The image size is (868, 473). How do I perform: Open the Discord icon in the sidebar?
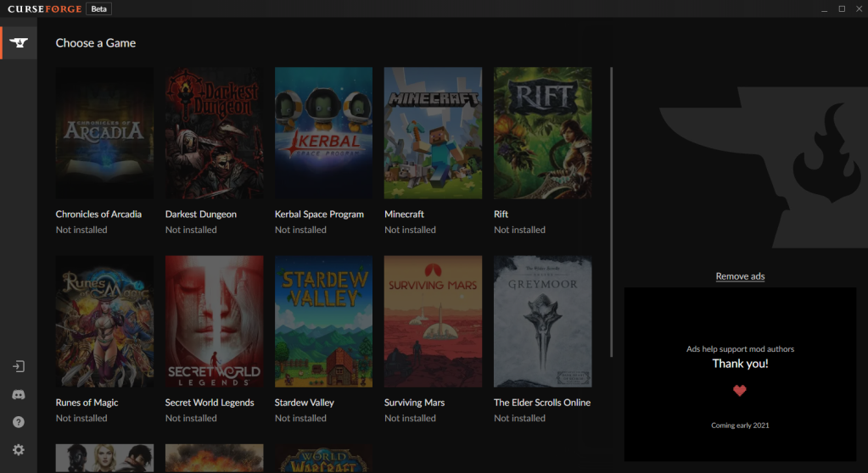click(19, 394)
